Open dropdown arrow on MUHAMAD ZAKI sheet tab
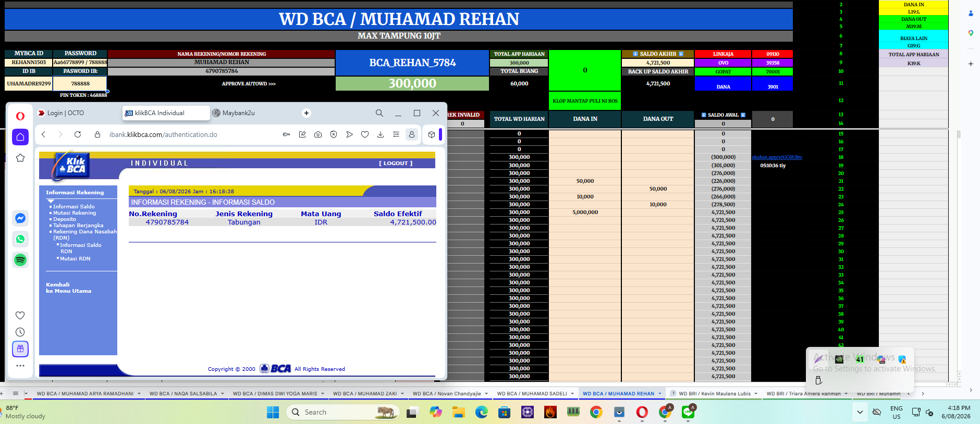Image resolution: width=980 pixels, height=424 pixels. 402,394
